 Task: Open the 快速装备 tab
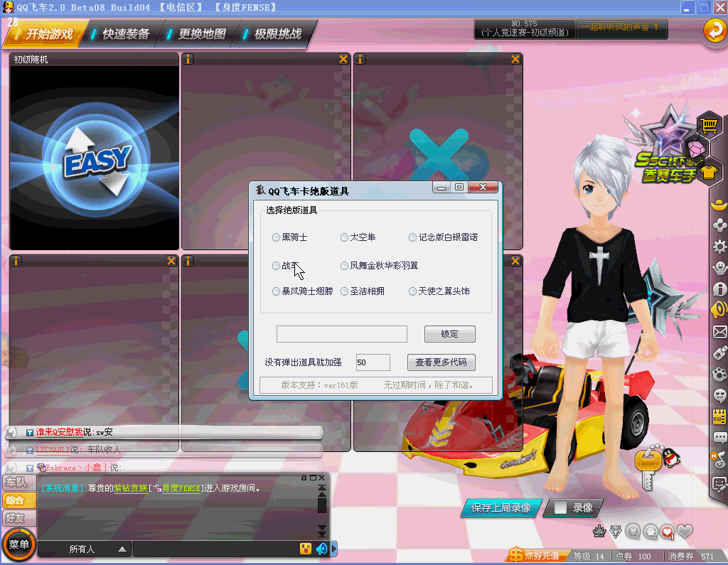point(122,34)
